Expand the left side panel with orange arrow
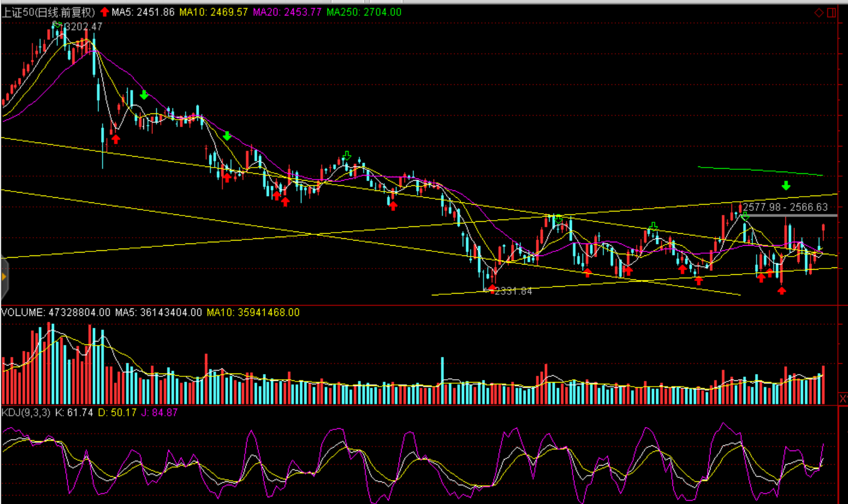Viewport: 848px width, 504px height. (x=4, y=277)
